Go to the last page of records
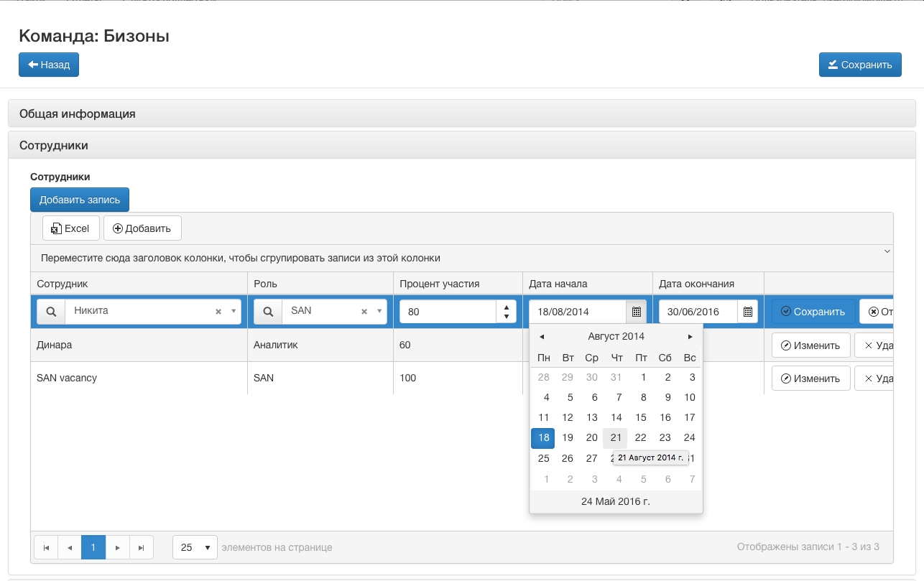Image resolution: width=924 pixels, height=581 pixels. tap(141, 547)
